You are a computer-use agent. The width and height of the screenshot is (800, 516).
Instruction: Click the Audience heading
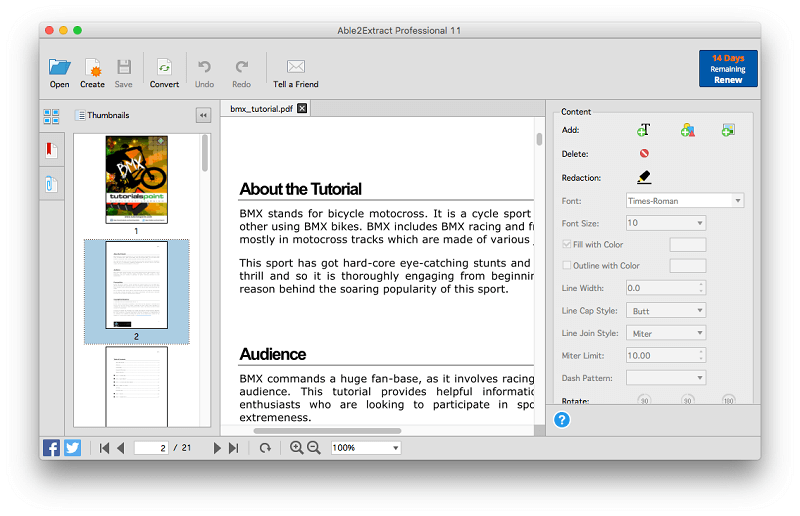click(x=273, y=354)
